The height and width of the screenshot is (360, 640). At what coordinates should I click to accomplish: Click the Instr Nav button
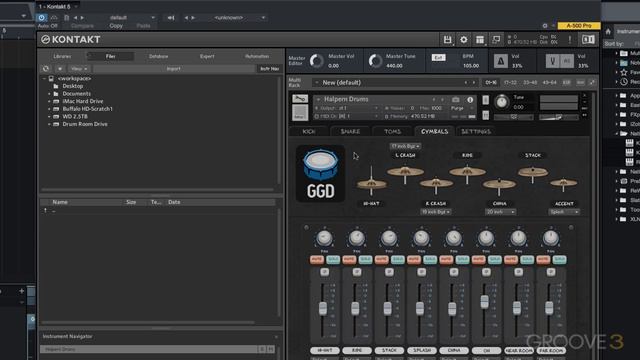coord(269,69)
